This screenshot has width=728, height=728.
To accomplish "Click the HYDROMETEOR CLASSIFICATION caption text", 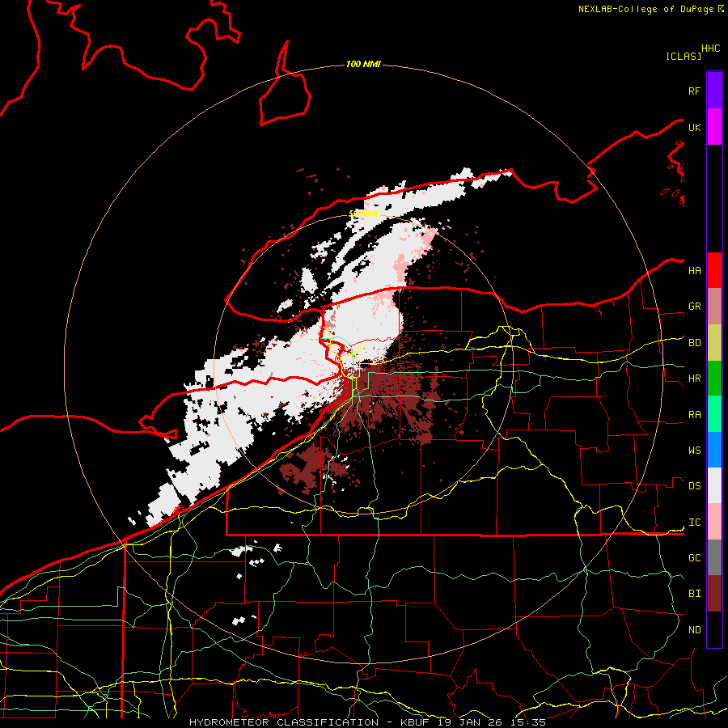I will (x=284, y=722).
